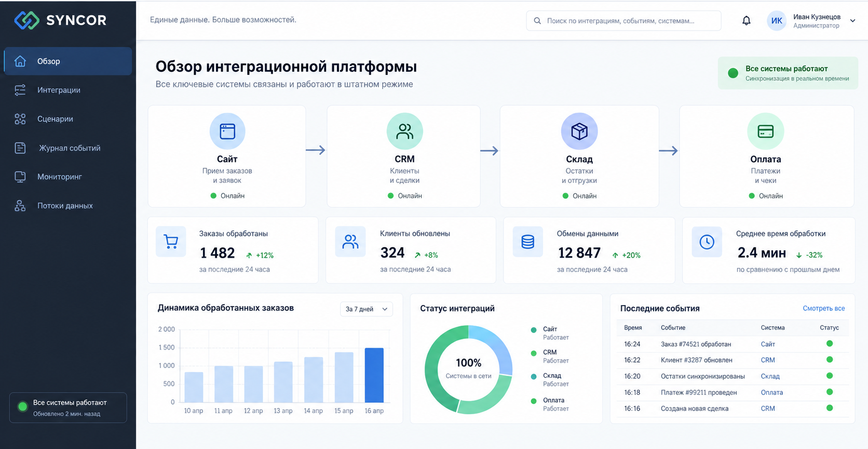
Task: Click the Интеграции sidebar icon
Action: (20, 90)
